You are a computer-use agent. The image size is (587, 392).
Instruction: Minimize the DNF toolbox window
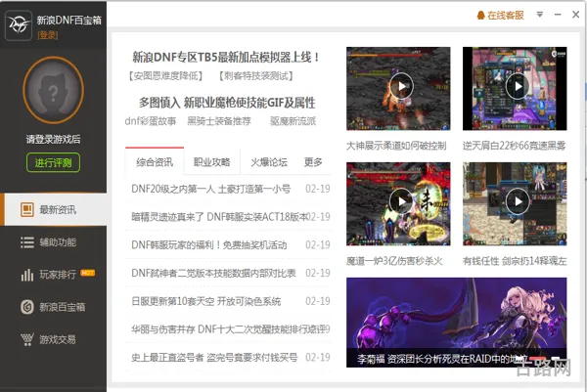(558, 15)
